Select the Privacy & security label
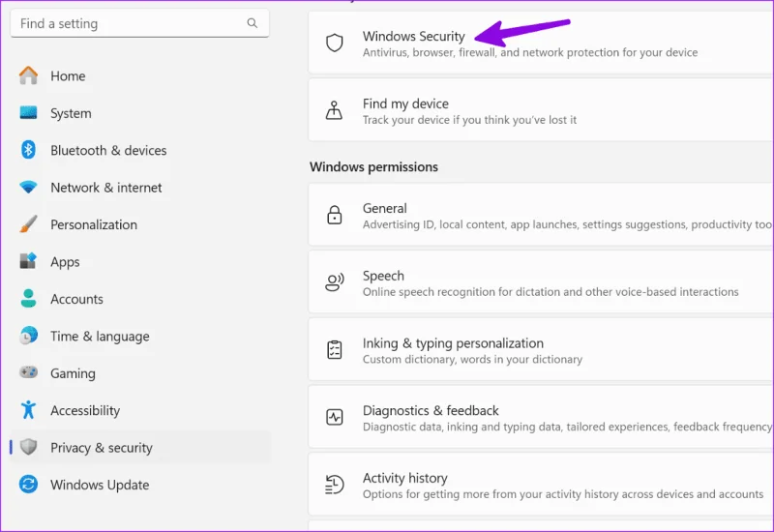Viewport: 774px width, 532px height. tap(102, 448)
